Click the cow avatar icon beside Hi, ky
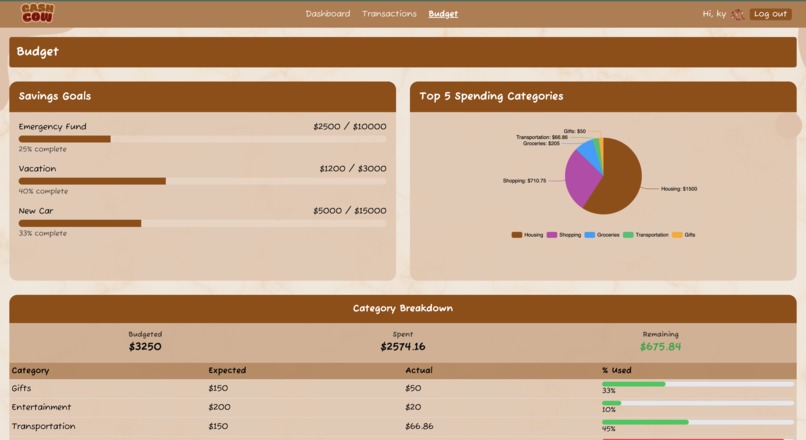The image size is (806, 440). coord(738,14)
